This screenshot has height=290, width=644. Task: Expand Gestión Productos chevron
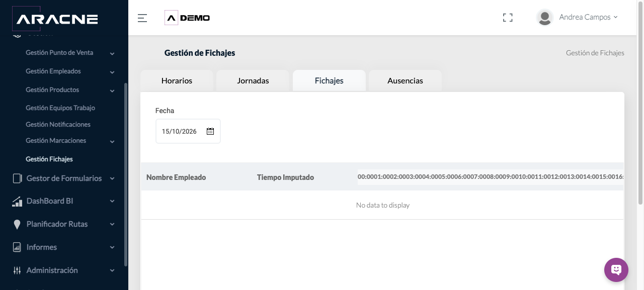pyautogui.click(x=112, y=90)
